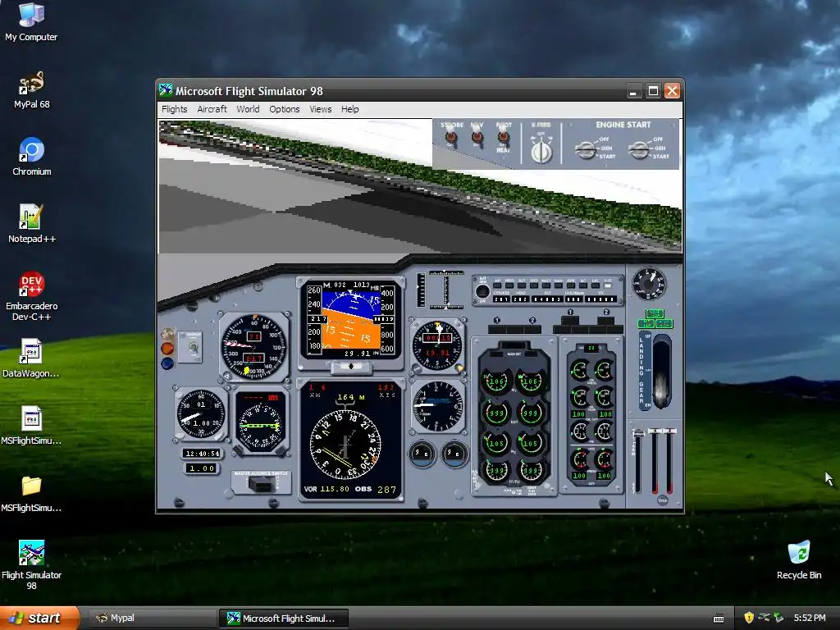Click the amber warning light

[167, 349]
